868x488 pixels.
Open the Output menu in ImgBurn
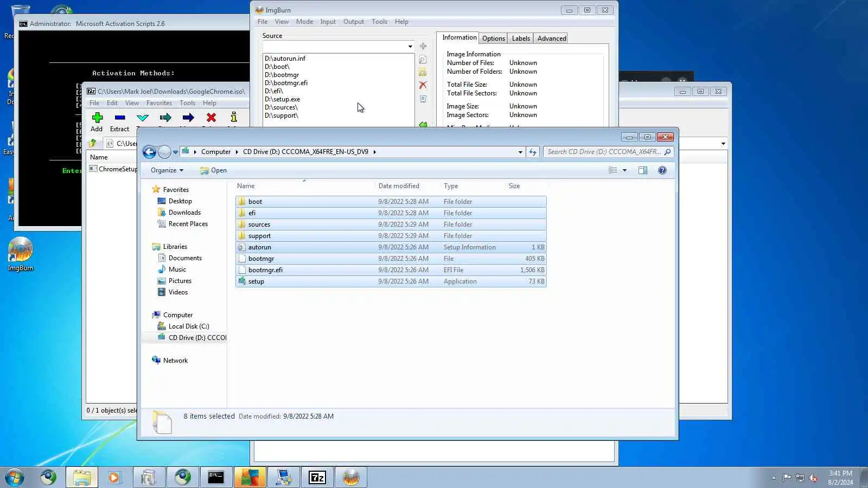(x=354, y=22)
